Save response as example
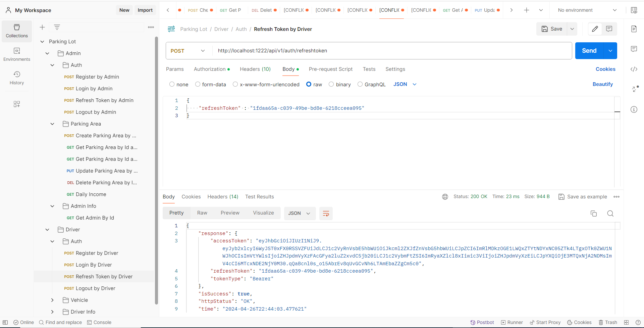The image size is (644, 328). click(583, 197)
